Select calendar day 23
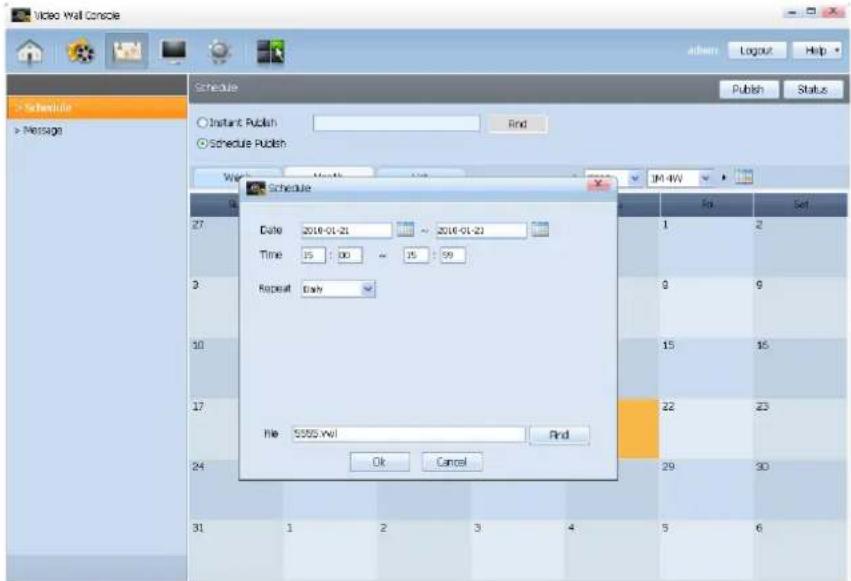Screen dimensions: 851x581 [x=800, y=429]
